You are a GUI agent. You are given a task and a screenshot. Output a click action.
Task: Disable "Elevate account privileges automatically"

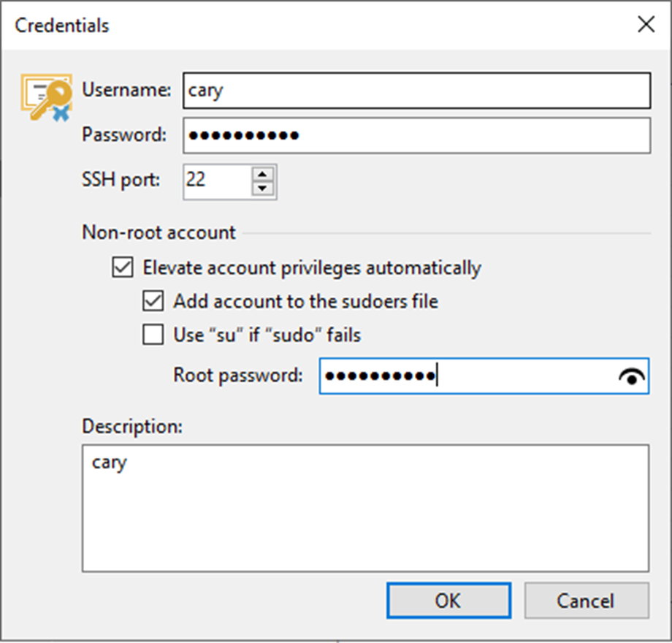[x=121, y=267]
